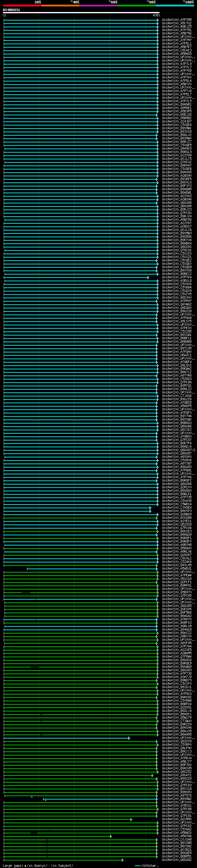The width and height of the screenshot is (197, 868).
Task: Open hit UniRef100_C3VDE4
Action: [x=177, y=507]
